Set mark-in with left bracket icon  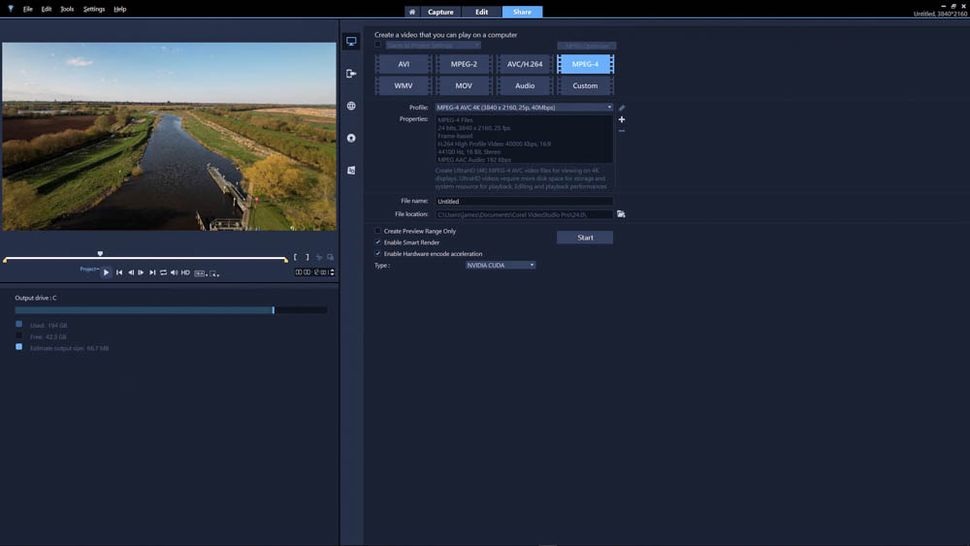tap(296, 257)
